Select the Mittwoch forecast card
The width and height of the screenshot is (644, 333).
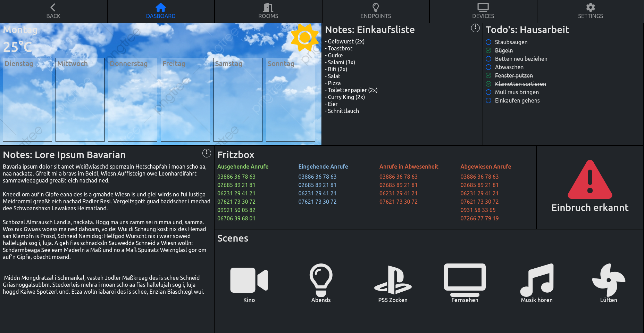pyautogui.click(x=80, y=100)
